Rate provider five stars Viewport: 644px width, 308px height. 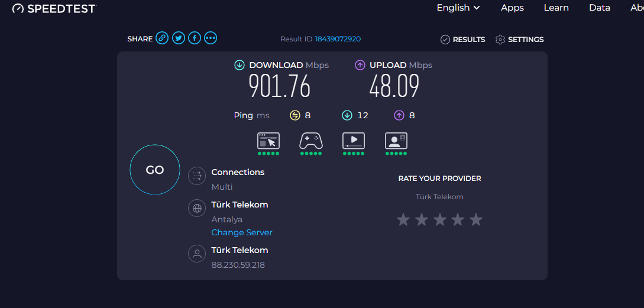(x=476, y=220)
